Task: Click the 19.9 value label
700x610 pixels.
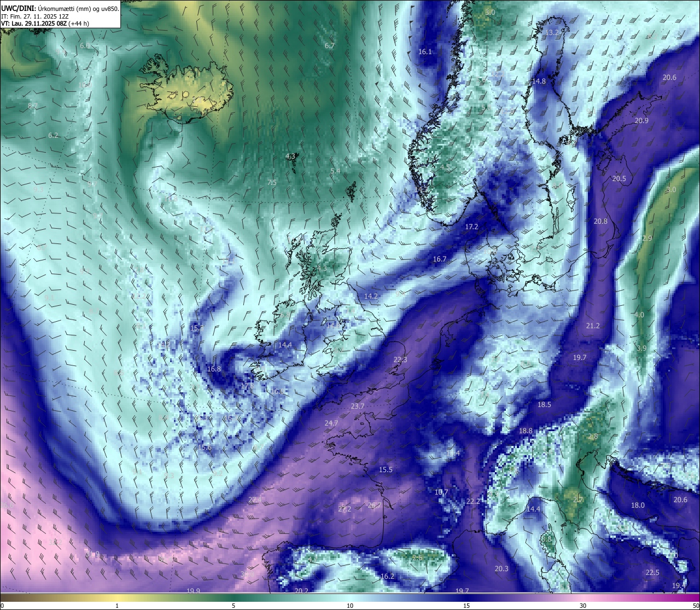Action: coord(193,591)
